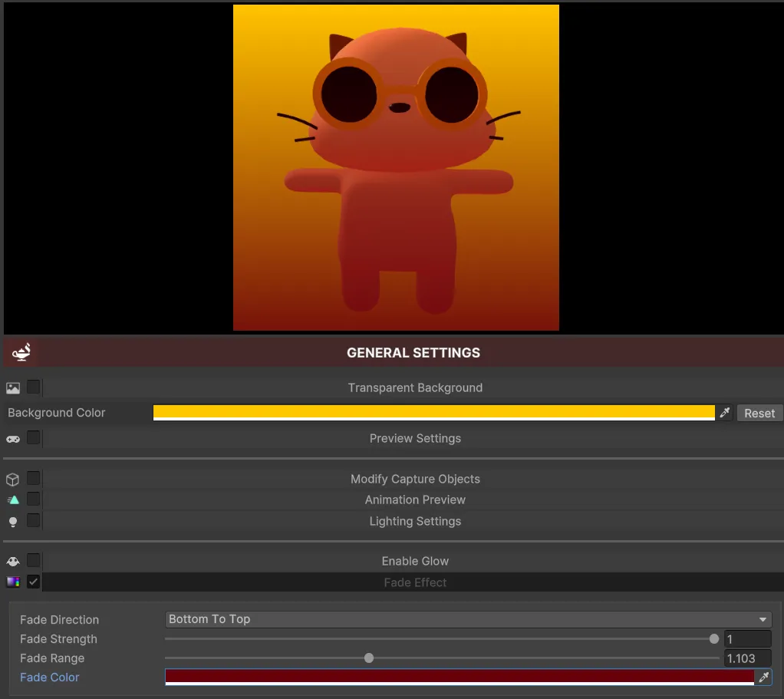Click the Fade Color link label
This screenshot has width=784, height=699.
tap(49, 678)
